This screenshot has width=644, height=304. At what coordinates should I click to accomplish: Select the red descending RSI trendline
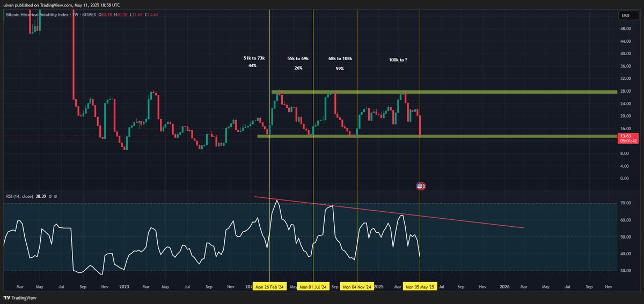(389, 212)
